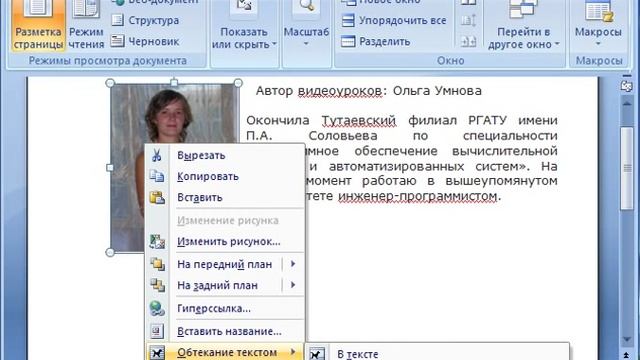The image size is (640, 360).
Task: Open Масштаб zoom button
Action: click(306, 25)
